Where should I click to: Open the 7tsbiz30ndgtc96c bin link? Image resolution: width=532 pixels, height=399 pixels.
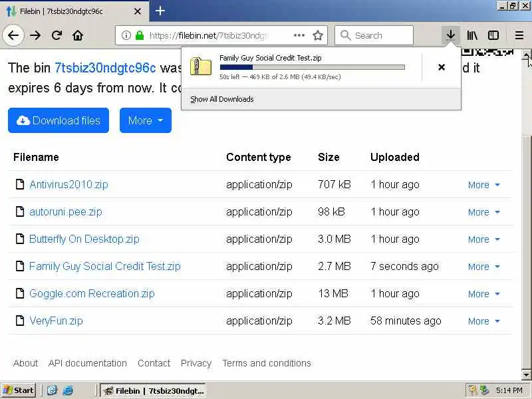105,68
